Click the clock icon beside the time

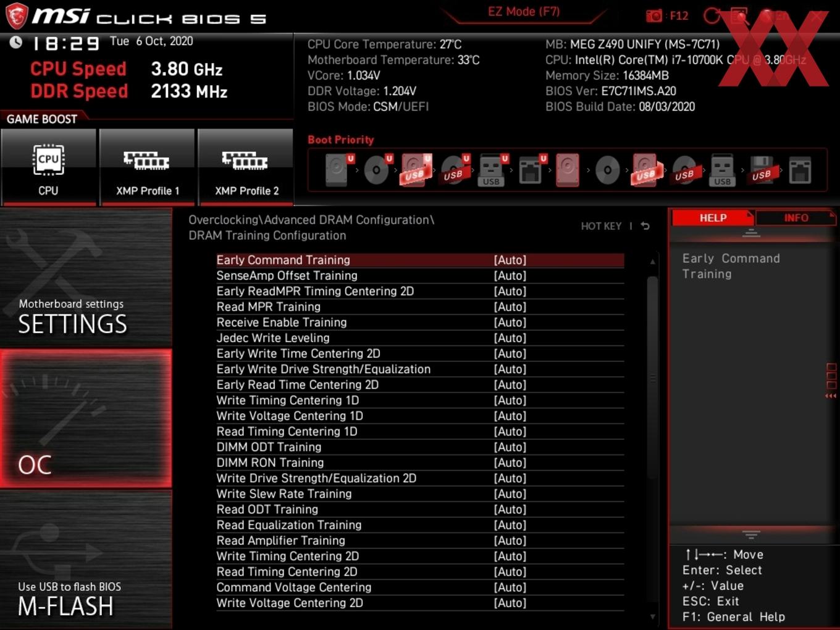point(15,42)
